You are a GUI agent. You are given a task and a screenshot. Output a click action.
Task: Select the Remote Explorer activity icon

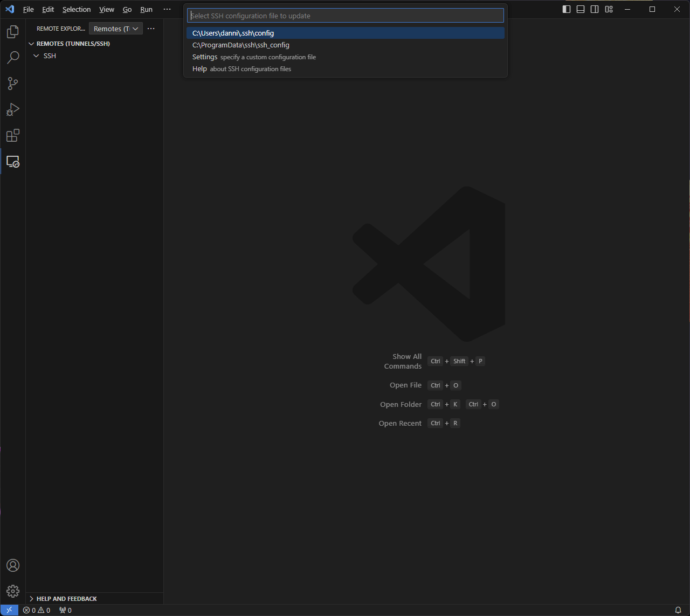coord(13,161)
